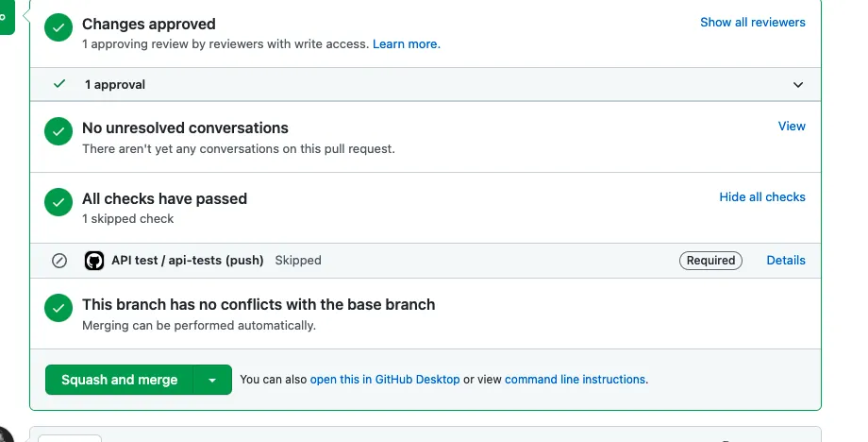This screenshot has height=442, width=868.
Task: Click View next to unresolved conversations
Action: pos(792,126)
